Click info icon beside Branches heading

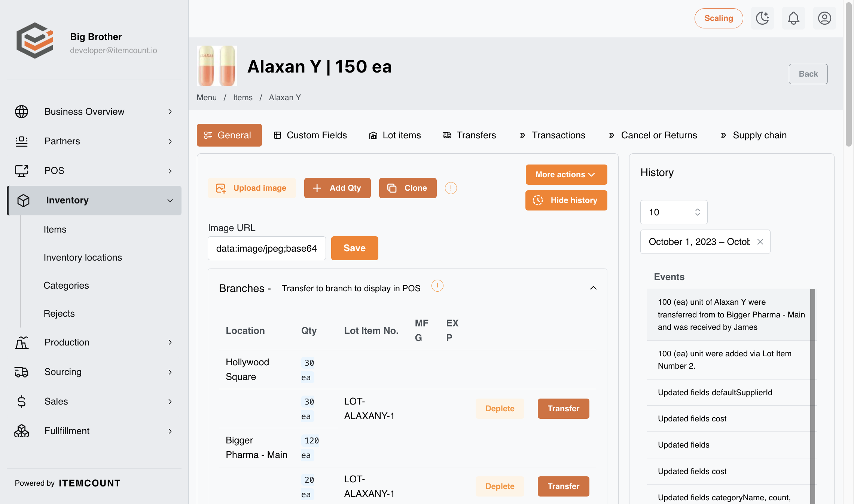437,286
